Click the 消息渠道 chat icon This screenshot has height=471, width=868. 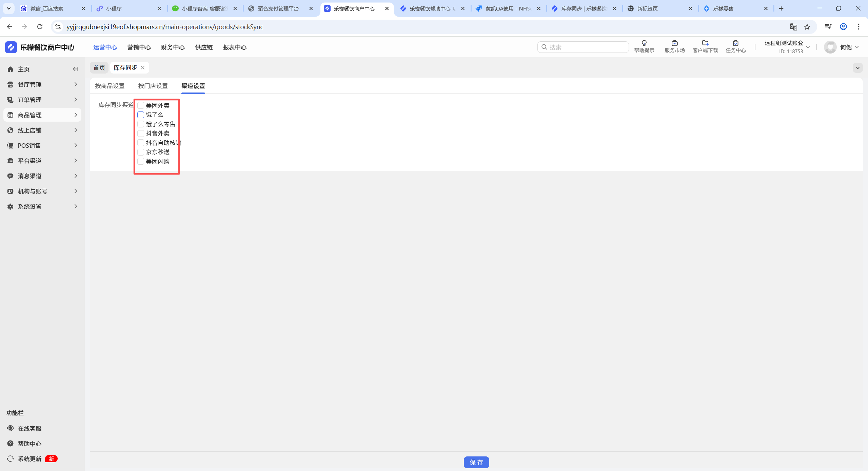click(x=11, y=176)
